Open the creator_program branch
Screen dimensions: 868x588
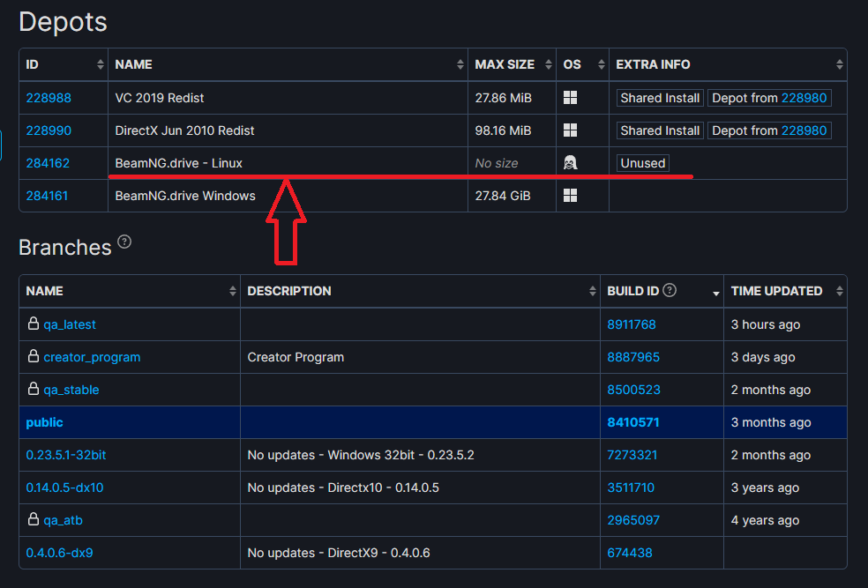[x=92, y=357]
